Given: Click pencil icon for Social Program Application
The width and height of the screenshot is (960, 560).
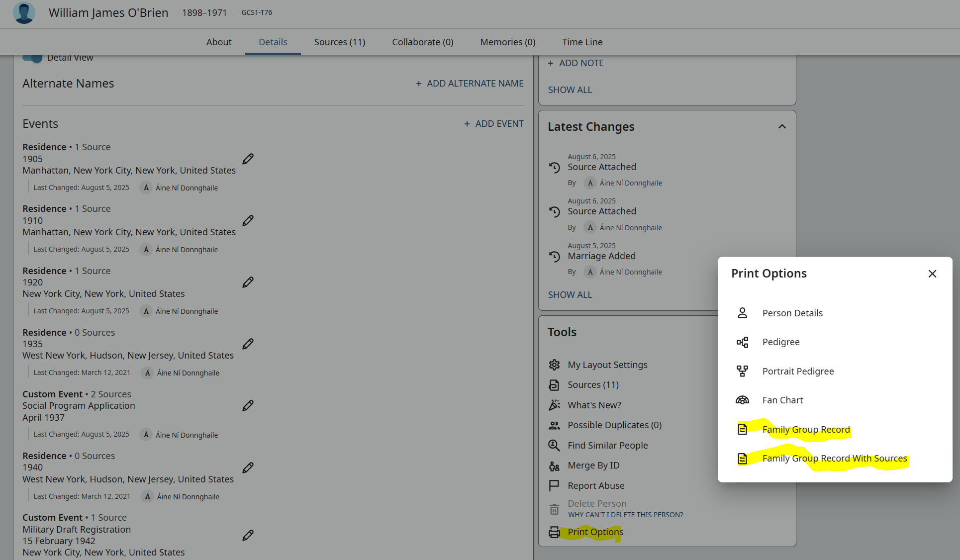Looking at the screenshot, I should click(248, 406).
